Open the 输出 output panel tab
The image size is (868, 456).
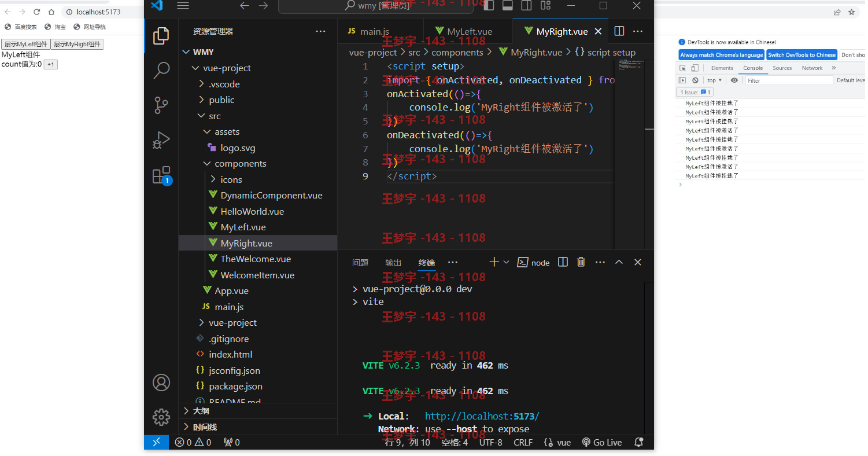393,263
